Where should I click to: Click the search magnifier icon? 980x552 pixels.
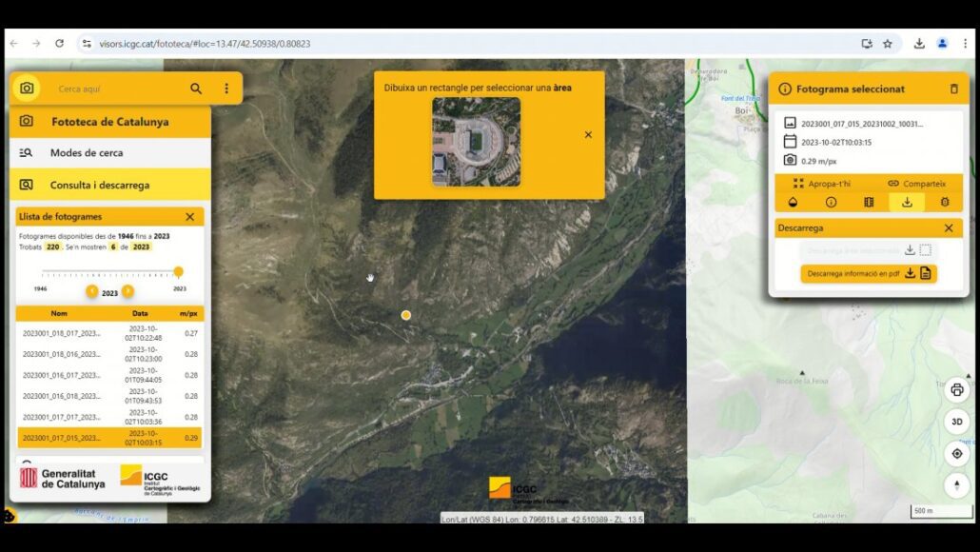click(x=196, y=89)
